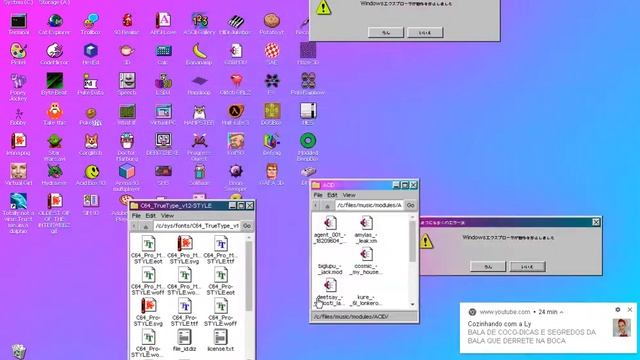Launch CodeMirror from the desktop
The height and width of the screenshot is (360, 640).
point(54,54)
